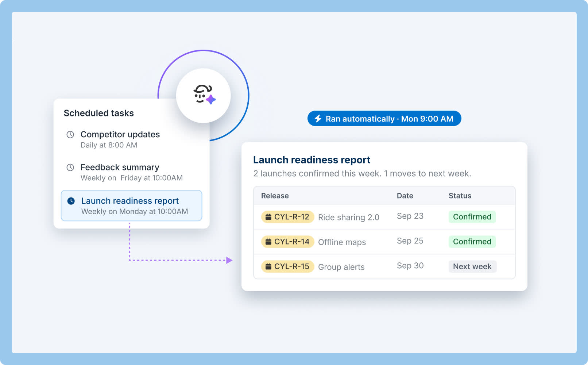Screen dimensions: 588x365
Task: Click the calendar icon in CYL-R-12 tag
Action: coord(268,217)
